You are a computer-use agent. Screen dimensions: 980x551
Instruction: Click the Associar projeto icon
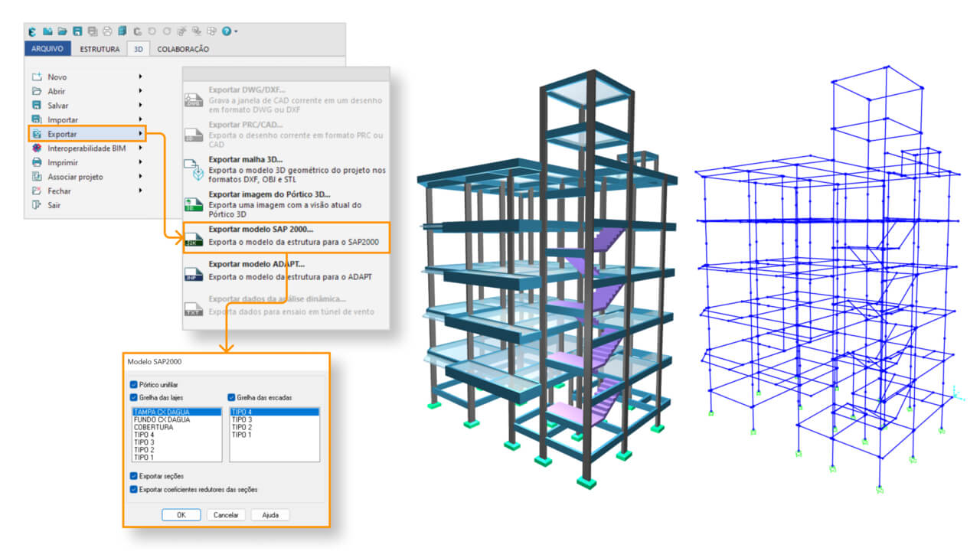[36, 177]
